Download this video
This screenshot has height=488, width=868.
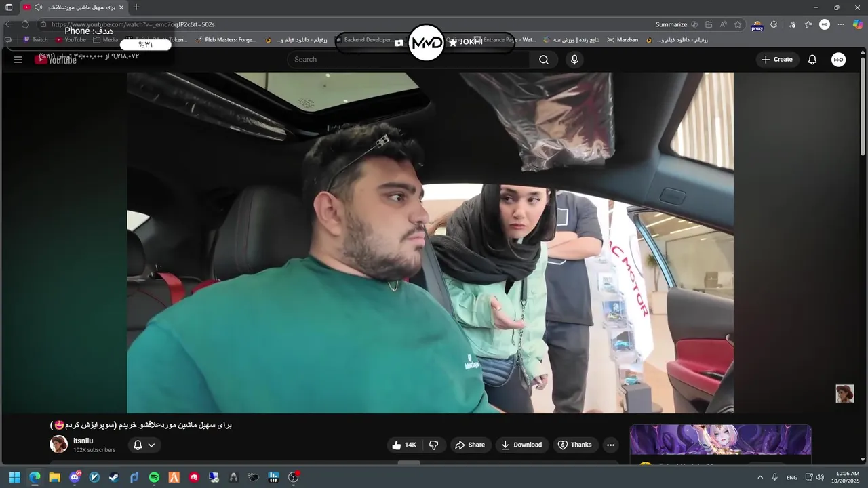(x=521, y=445)
